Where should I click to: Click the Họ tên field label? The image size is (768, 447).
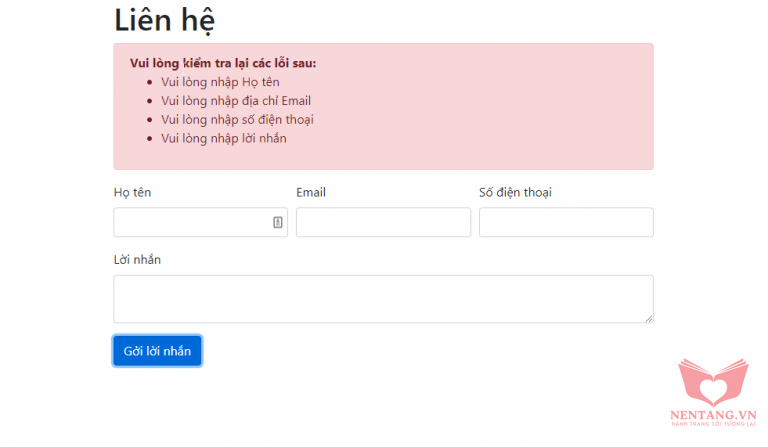[132, 192]
